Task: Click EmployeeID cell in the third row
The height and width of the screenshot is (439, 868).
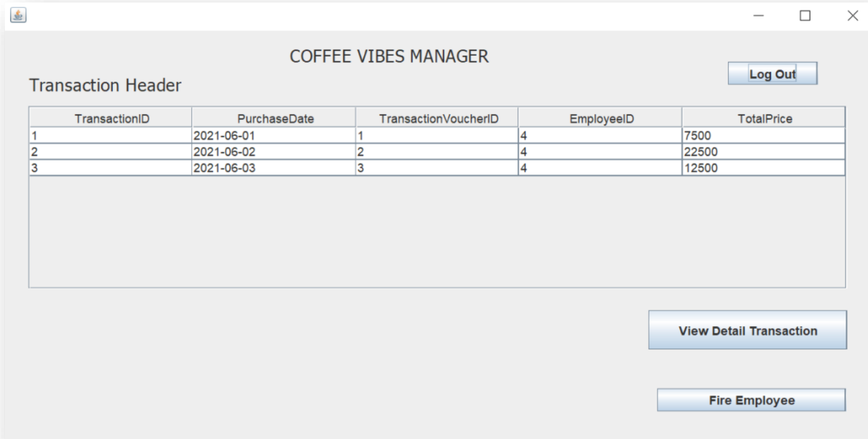Action: tap(600, 169)
